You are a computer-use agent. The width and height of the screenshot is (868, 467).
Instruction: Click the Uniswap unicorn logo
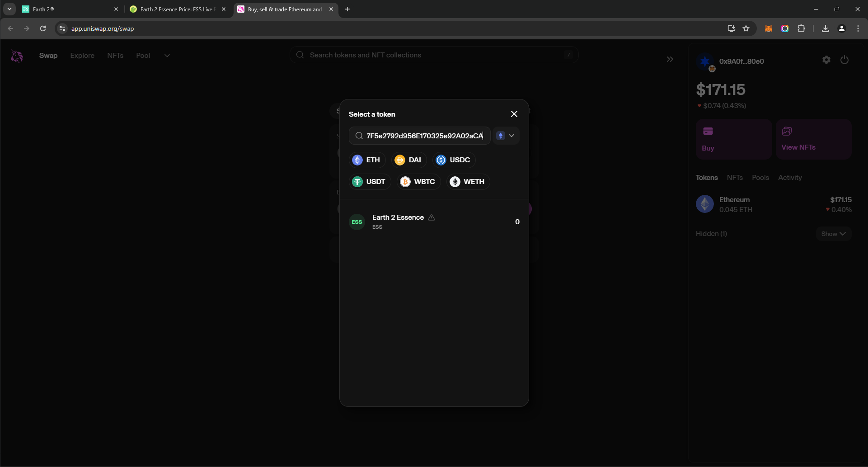[x=17, y=56]
